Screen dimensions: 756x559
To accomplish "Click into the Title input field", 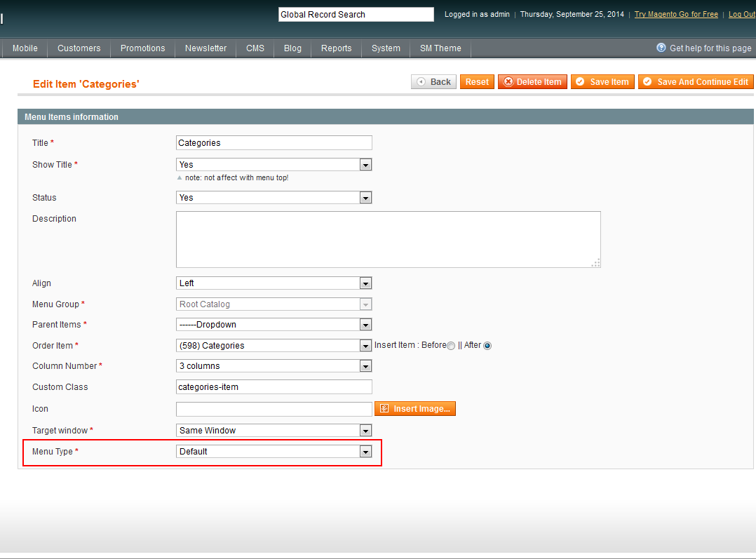I will (x=274, y=143).
